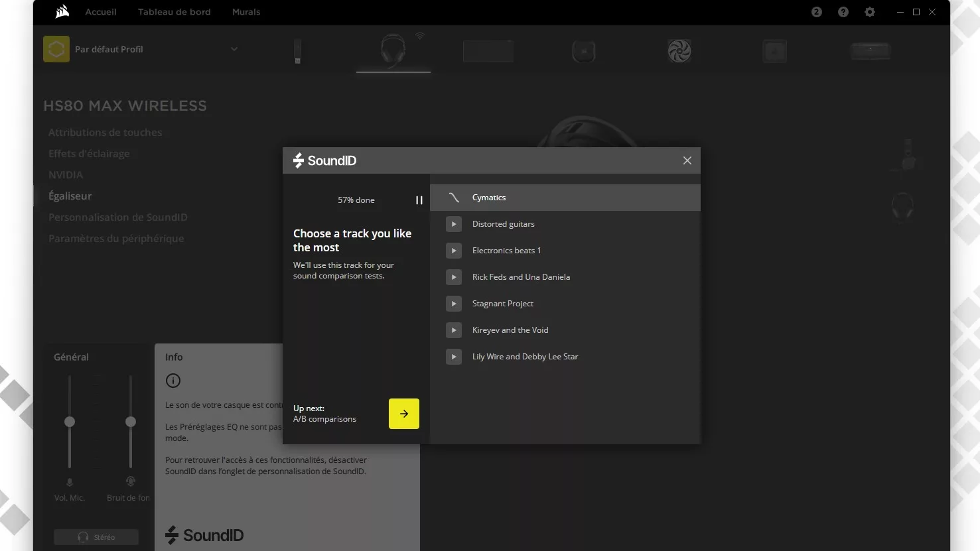Open the notifications badge icon showing 2
The height and width of the screenshot is (551, 980).
817,12
